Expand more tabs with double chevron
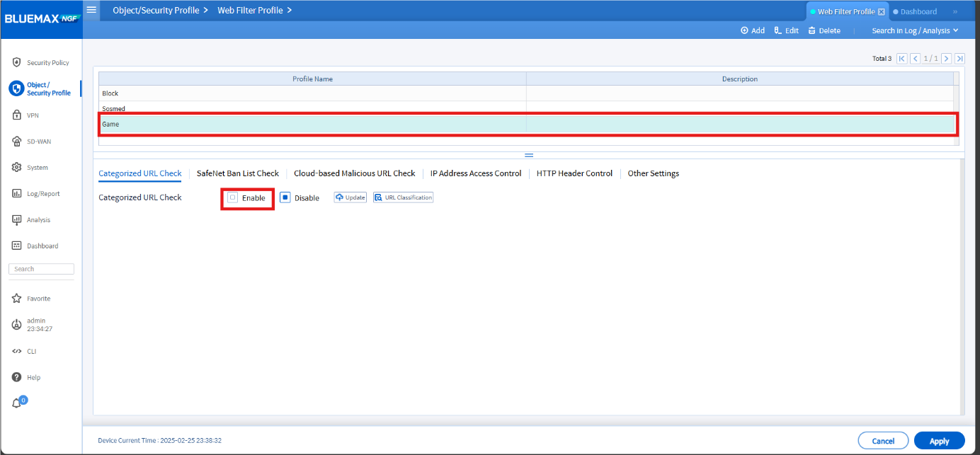The height and width of the screenshot is (455, 980). [955, 11]
